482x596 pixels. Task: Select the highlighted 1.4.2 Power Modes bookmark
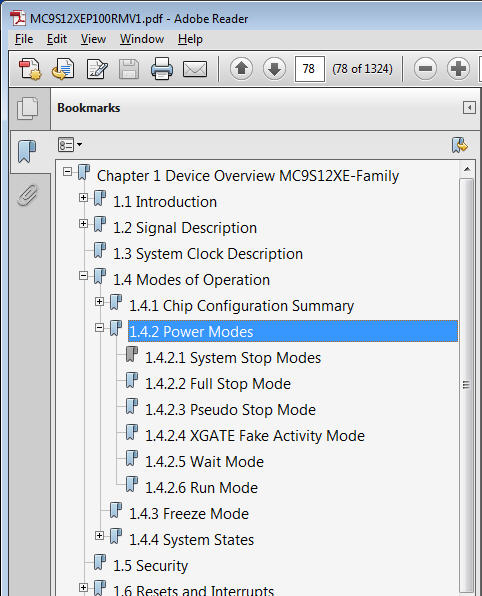(293, 331)
